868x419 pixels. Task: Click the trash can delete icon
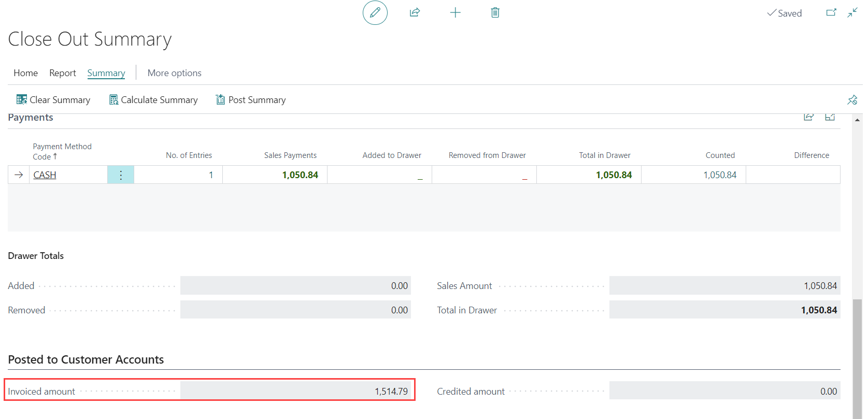point(495,12)
